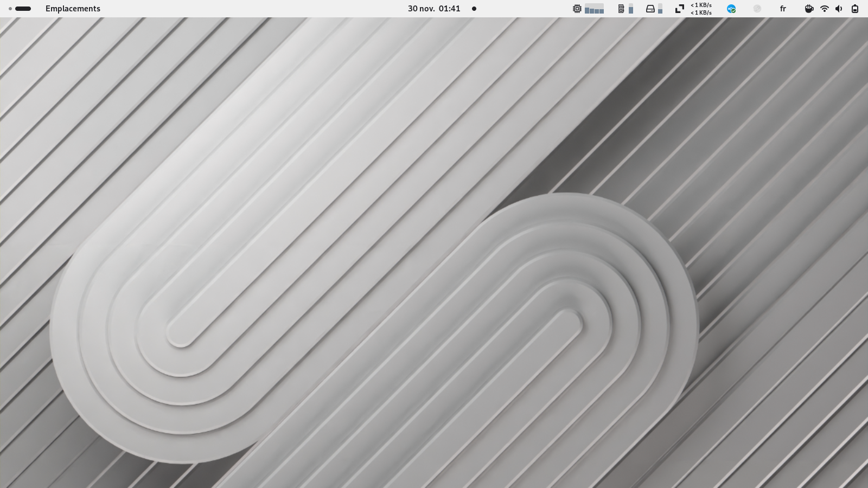Image resolution: width=868 pixels, height=488 pixels.
Task: Click the RAM memory monitor icon
Action: click(621, 9)
